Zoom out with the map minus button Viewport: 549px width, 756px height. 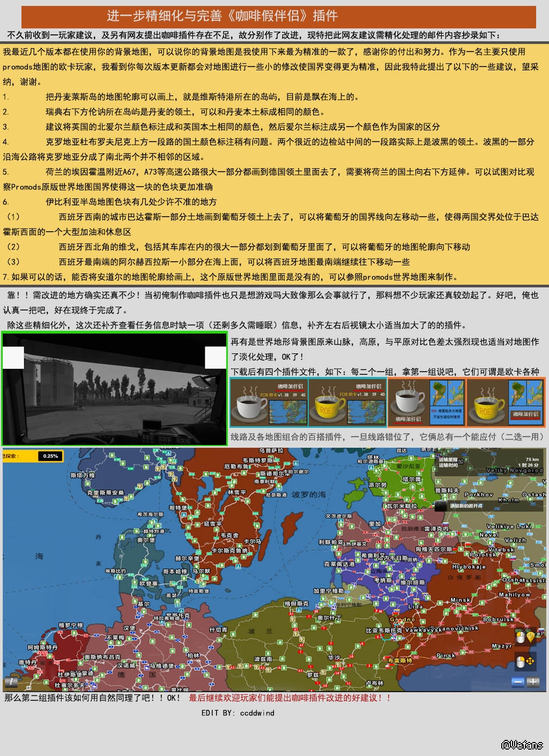(x=517, y=682)
